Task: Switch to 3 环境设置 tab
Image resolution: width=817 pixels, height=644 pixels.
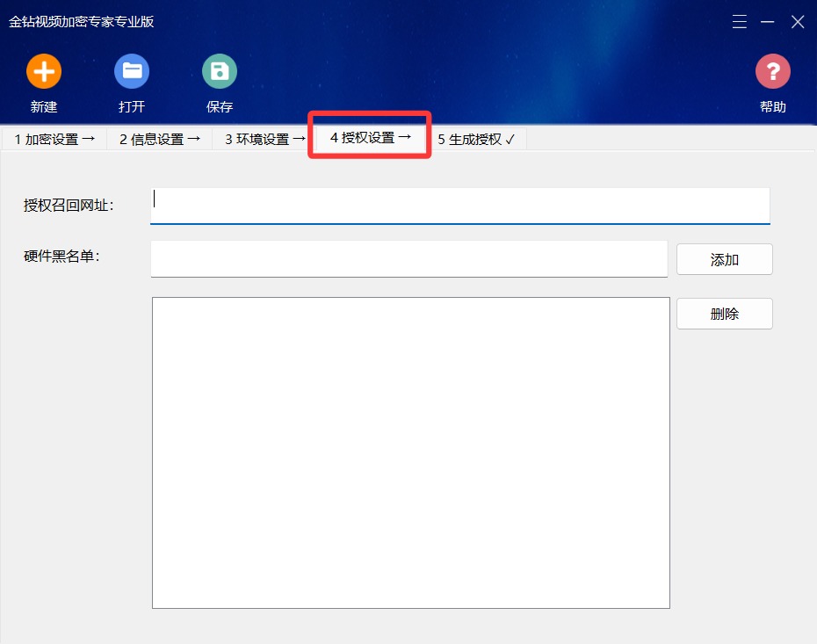Action: 264,139
